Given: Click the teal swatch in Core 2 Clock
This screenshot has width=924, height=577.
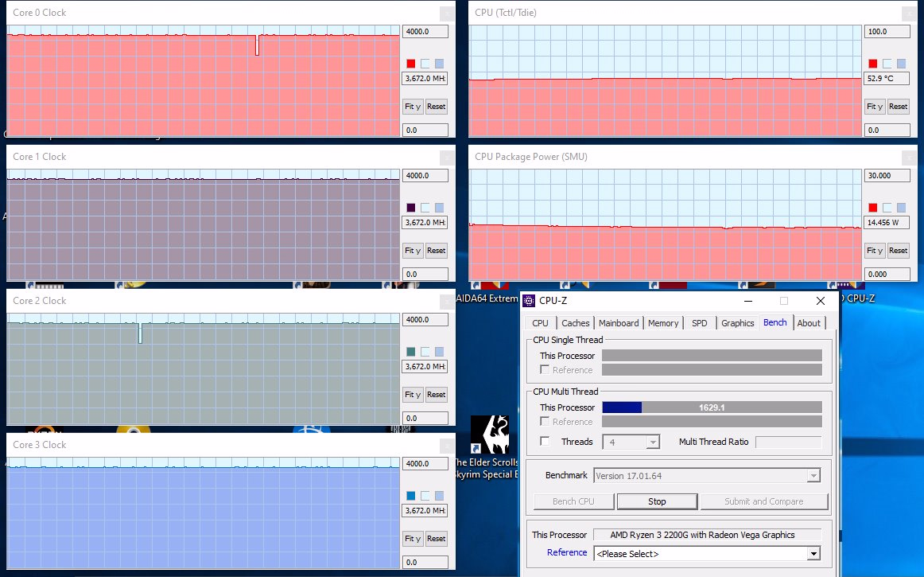Looking at the screenshot, I should pos(411,352).
